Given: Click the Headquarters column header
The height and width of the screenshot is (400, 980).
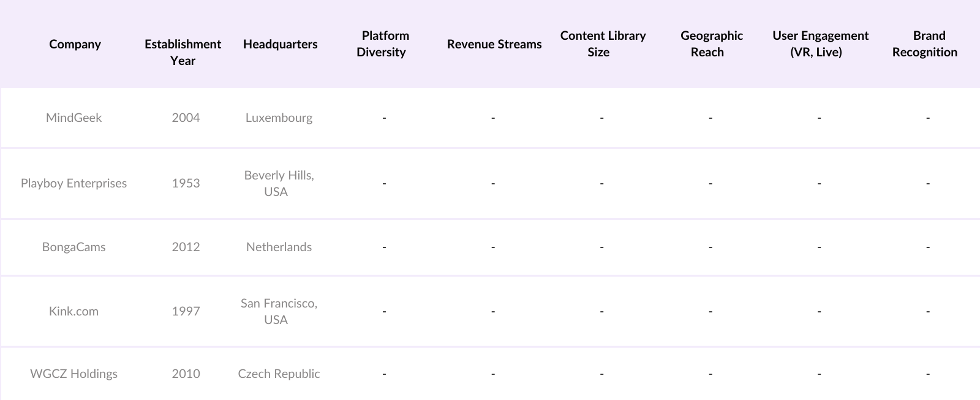Looking at the screenshot, I should tap(280, 44).
